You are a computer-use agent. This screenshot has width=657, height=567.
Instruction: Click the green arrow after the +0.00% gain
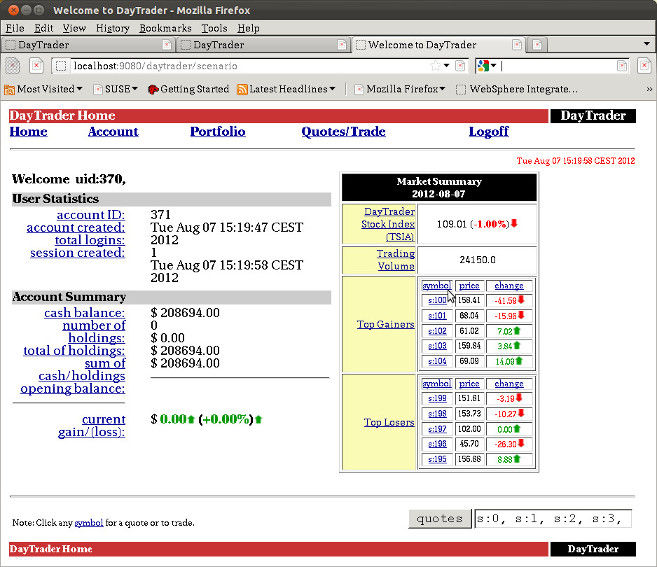pyautogui.click(x=258, y=419)
